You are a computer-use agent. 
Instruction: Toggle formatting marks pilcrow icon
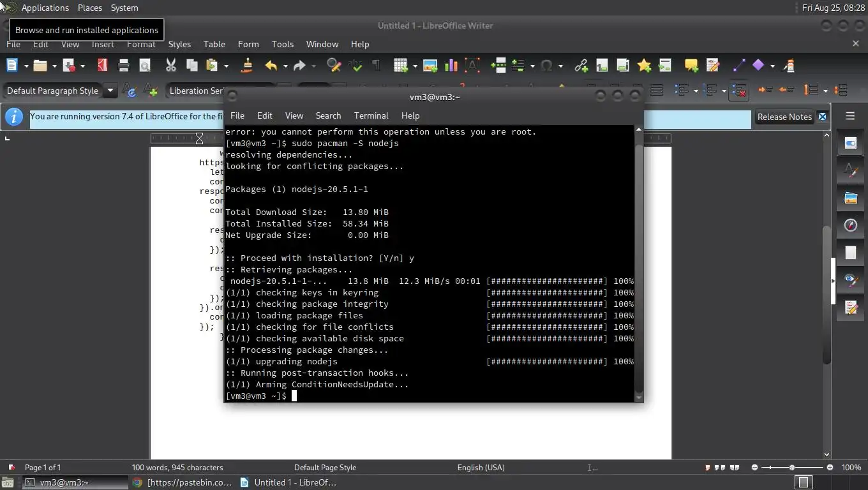376,65
